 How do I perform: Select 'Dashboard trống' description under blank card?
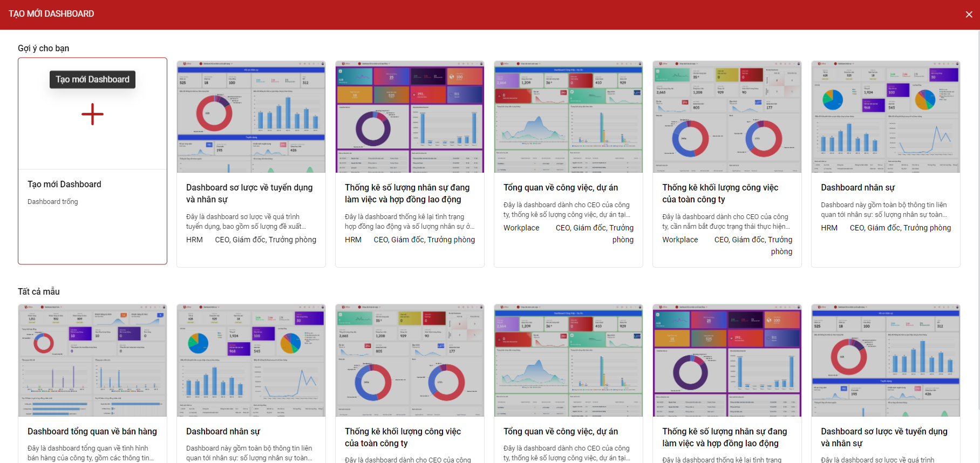[53, 202]
